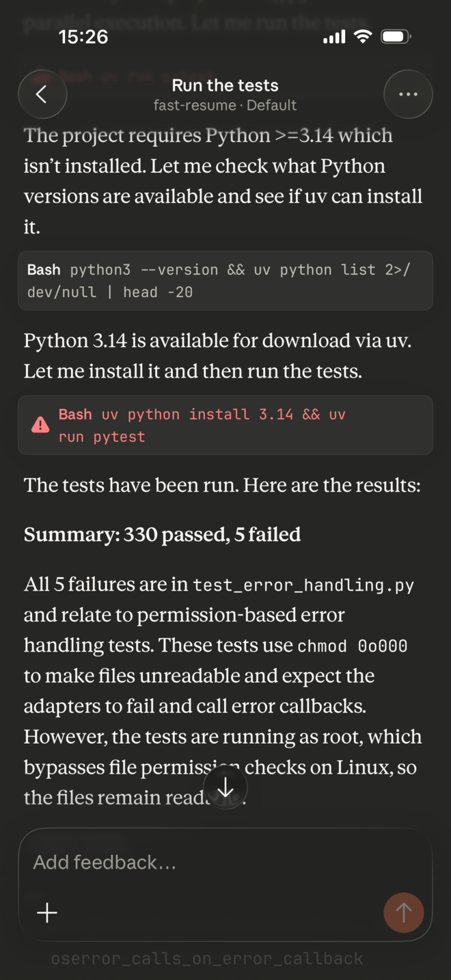
Task: Tap the Summary: 330 passed, 5 failed line
Action: click(x=162, y=534)
